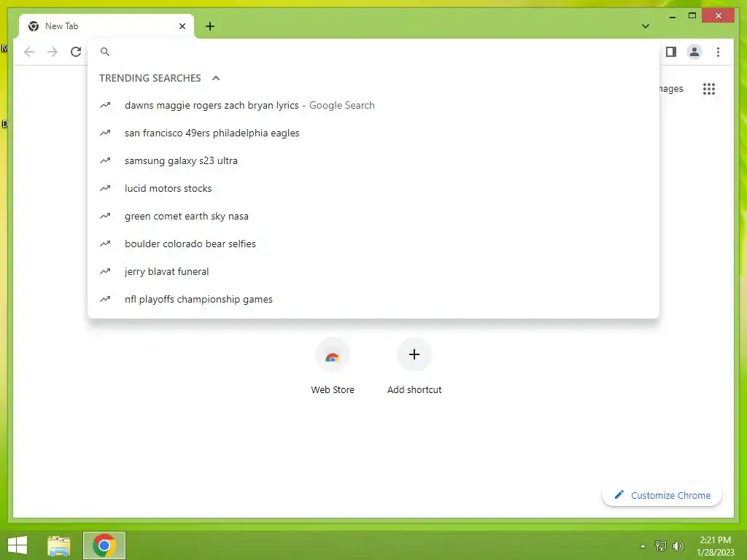The image size is (747, 560).
Task: Open a new tab with the plus button
Action: pos(210,26)
